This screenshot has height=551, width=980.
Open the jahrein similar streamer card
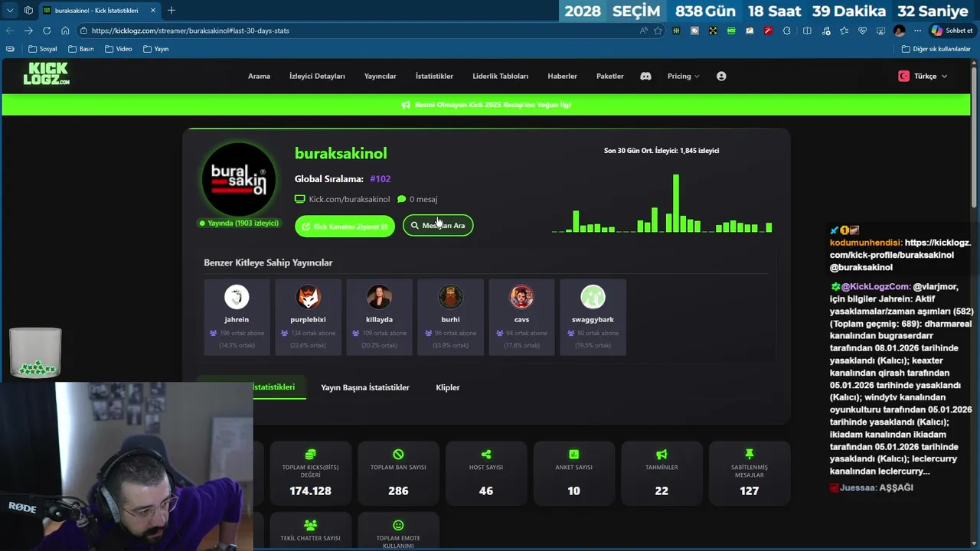coord(237,317)
